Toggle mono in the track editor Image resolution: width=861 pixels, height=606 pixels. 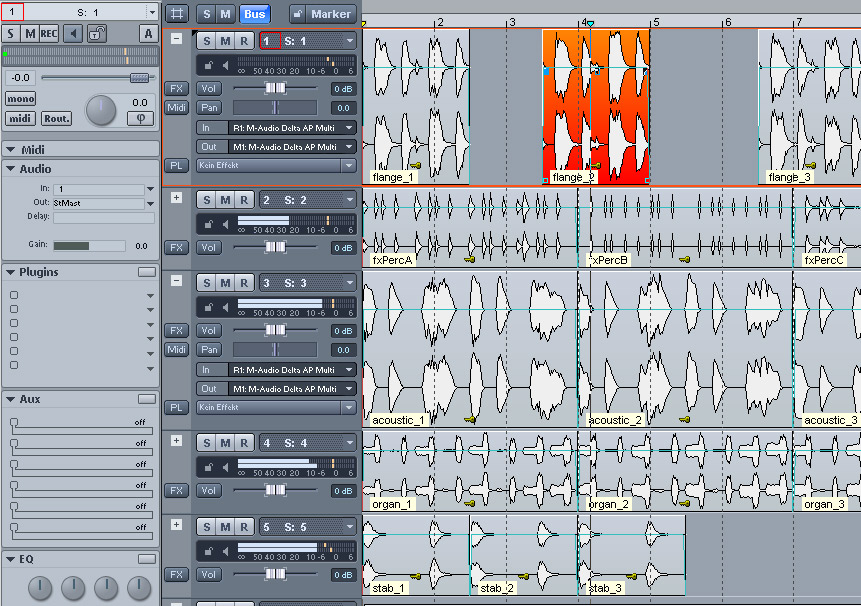(x=20, y=99)
